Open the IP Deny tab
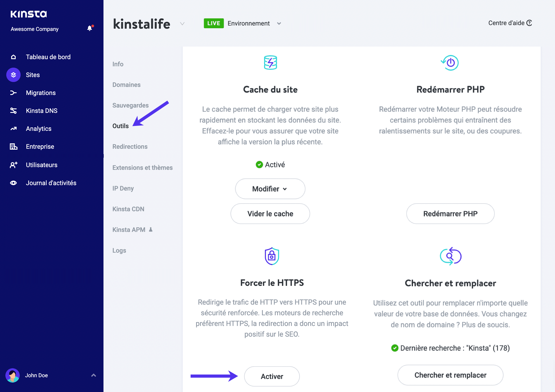 123,188
